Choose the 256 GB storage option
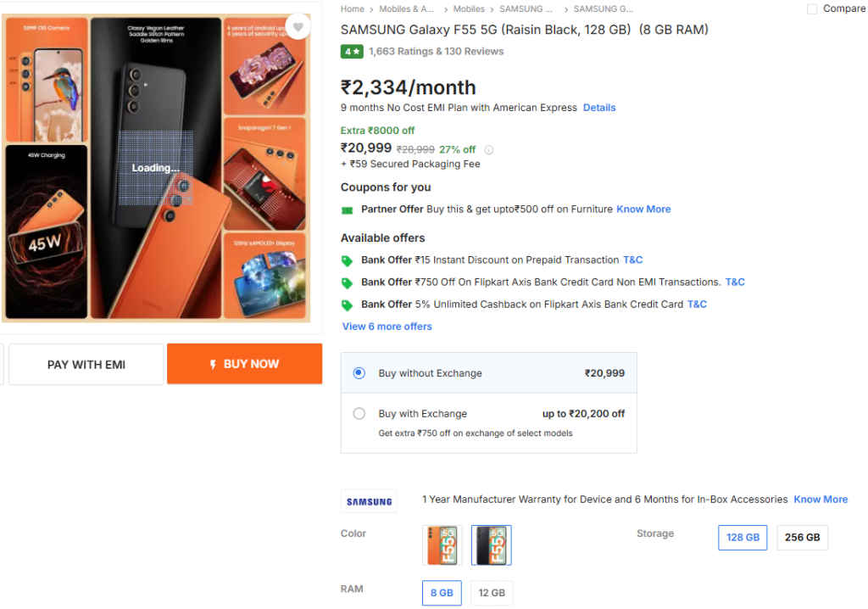 click(802, 538)
